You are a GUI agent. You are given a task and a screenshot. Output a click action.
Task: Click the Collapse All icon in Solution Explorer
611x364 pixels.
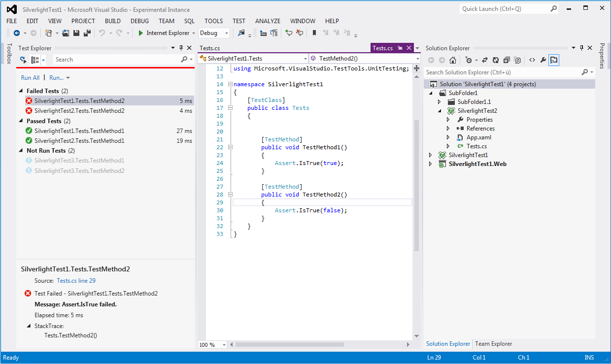[x=507, y=60]
